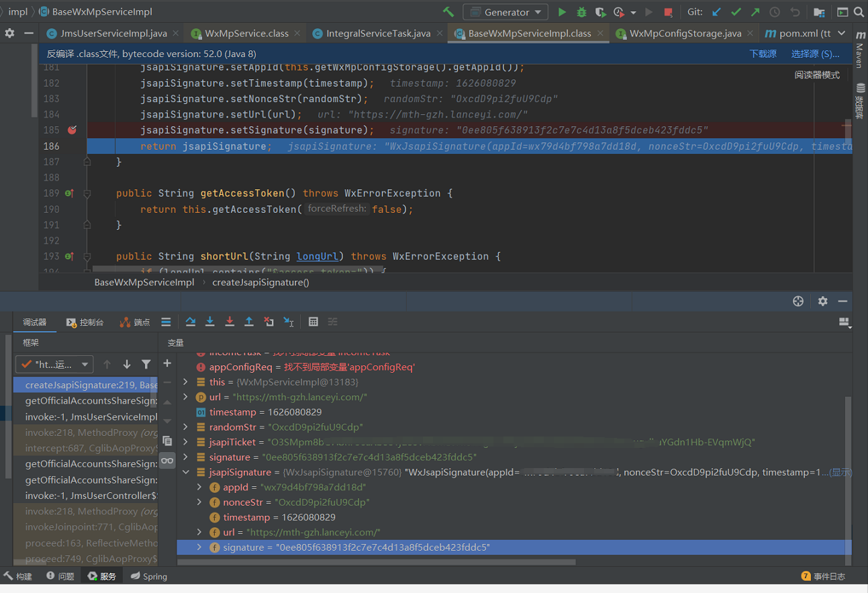This screenshot has height=593, width=868.
Task: Expand the nonceStr field node
Action: (x=199, y=502)
